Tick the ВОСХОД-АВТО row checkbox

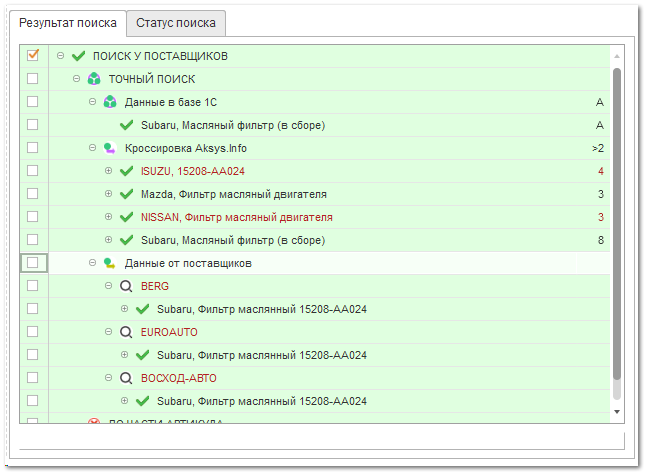pyautogui.click(x=33, y=378)
